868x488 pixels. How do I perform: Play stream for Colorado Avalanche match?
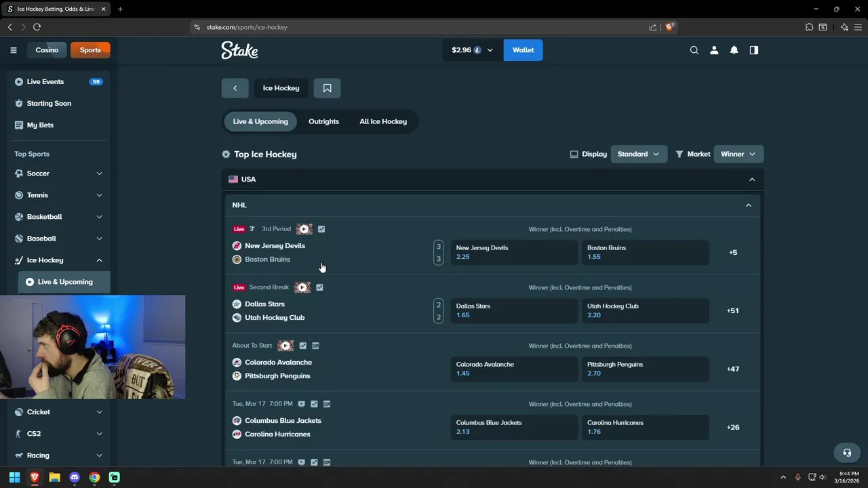(x=285, y=346)
